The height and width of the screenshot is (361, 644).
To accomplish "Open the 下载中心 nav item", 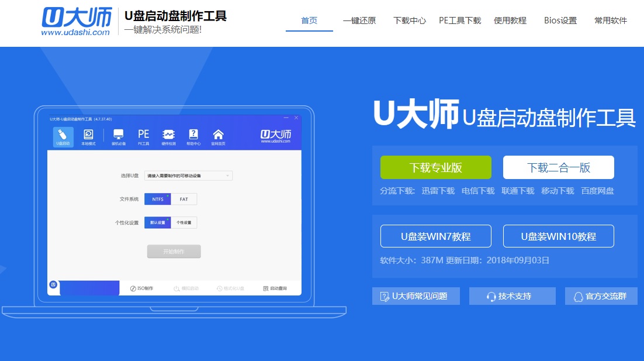I will tap(410, 20).
